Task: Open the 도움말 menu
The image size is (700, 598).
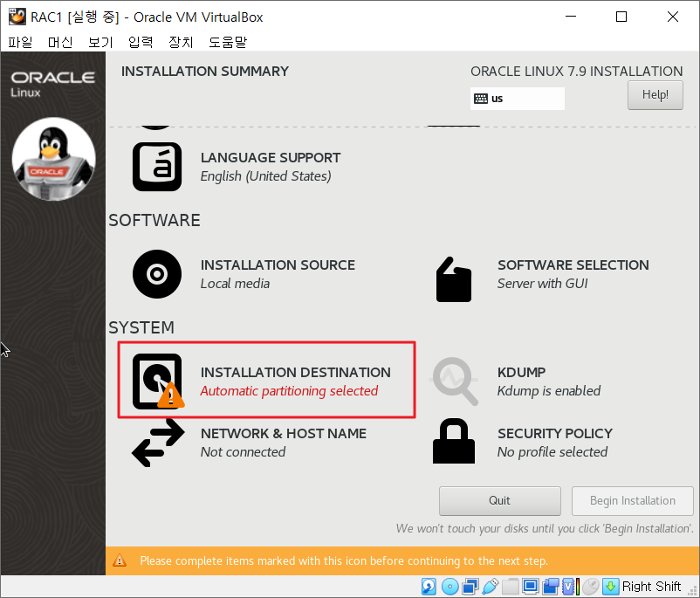Action: click(x=228, y=42)
